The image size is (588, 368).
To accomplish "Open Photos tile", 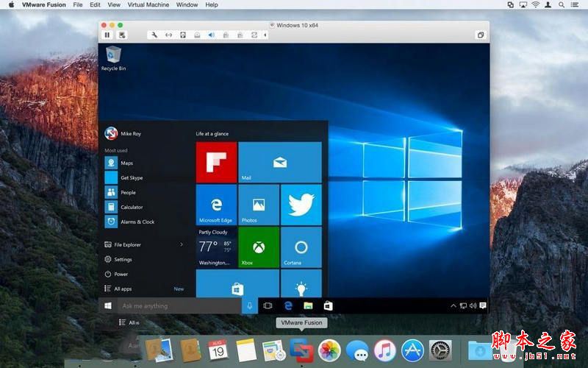I will 259,205.
